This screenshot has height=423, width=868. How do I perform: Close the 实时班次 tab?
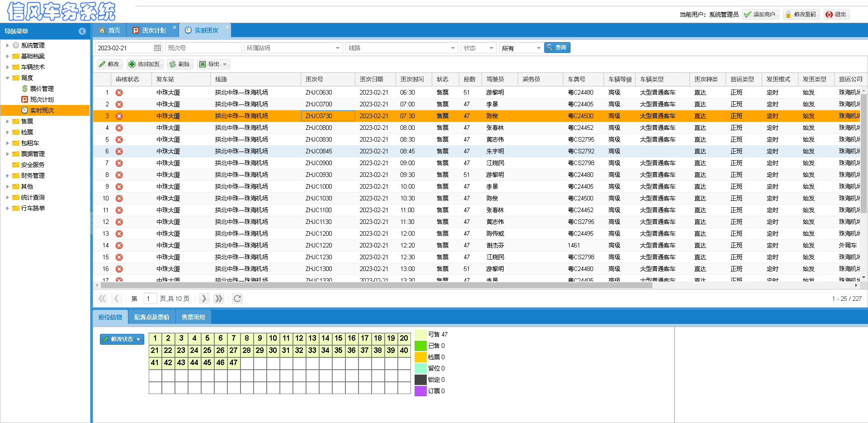(227, 28)
